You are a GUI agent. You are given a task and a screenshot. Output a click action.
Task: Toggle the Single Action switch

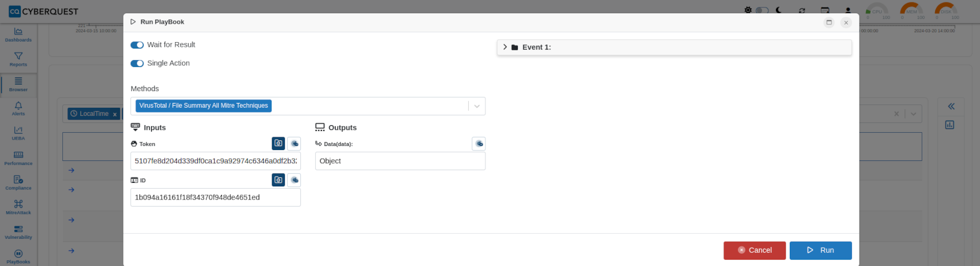pyautogui.click(x=137, y=63)
